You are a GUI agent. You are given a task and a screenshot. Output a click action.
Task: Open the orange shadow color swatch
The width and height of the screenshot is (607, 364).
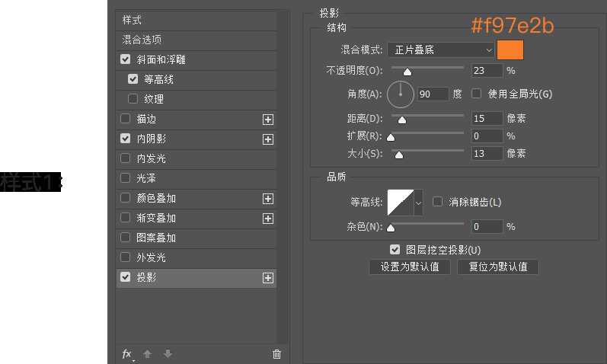510,50
